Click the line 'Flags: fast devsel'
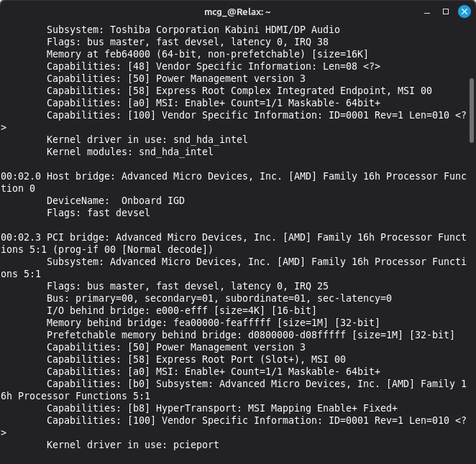Image resolution: width=476 pixels, height=464 pixels. click(x=98, y=213)
